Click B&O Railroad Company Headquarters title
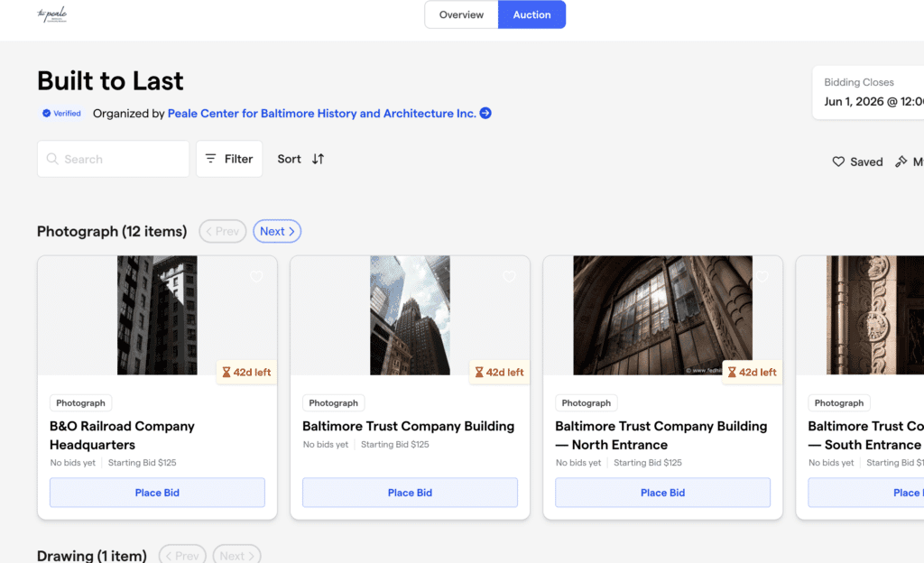Screen dimensions: 924x563 (x=122, y=435)
